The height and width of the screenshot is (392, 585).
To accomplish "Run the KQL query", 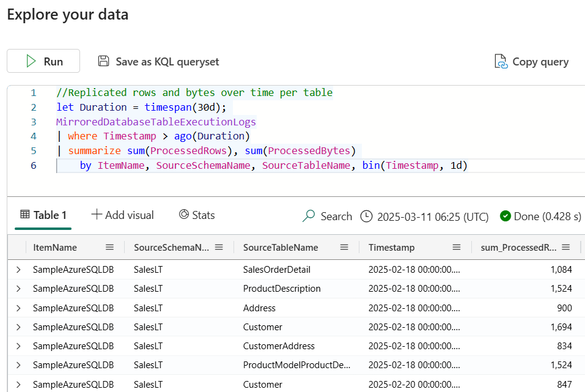I will pyautogui.click(x=43, y=61).
